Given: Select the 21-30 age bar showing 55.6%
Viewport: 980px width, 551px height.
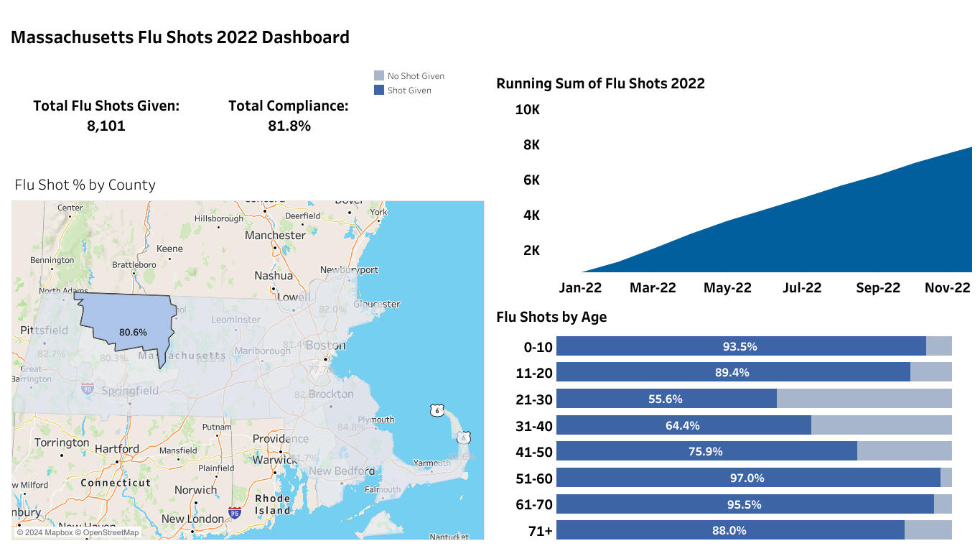Looking at the screenshot, I should (x=665, y=399).
